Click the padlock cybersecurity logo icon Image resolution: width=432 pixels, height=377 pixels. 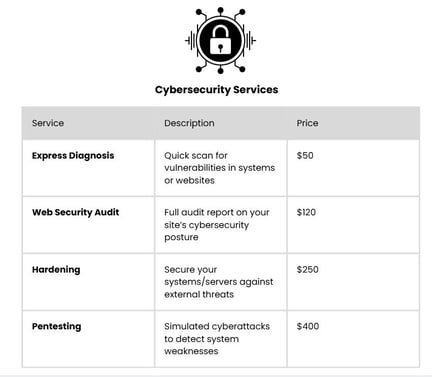(220, 40)
